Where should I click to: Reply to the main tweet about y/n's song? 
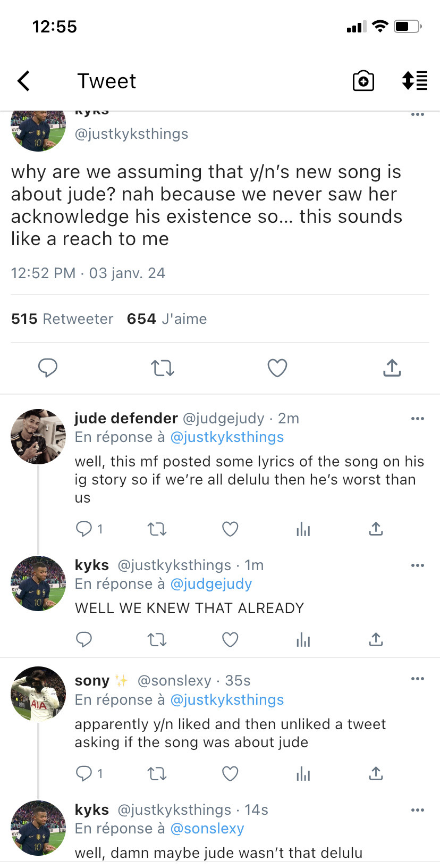(48, 368)
